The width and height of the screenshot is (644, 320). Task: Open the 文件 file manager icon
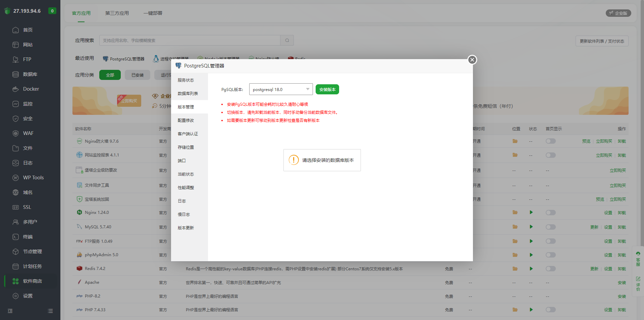(16, 148)
